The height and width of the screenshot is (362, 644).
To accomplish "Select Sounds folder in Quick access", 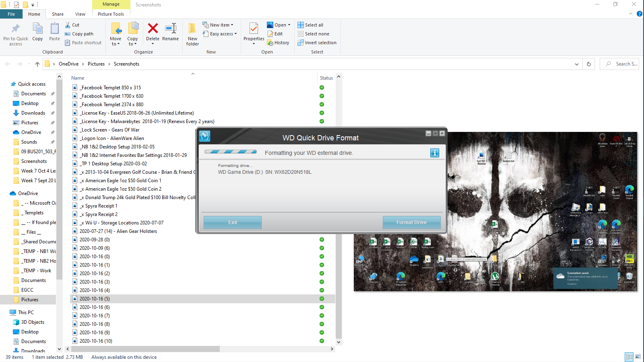I will [x=29, y=142].
